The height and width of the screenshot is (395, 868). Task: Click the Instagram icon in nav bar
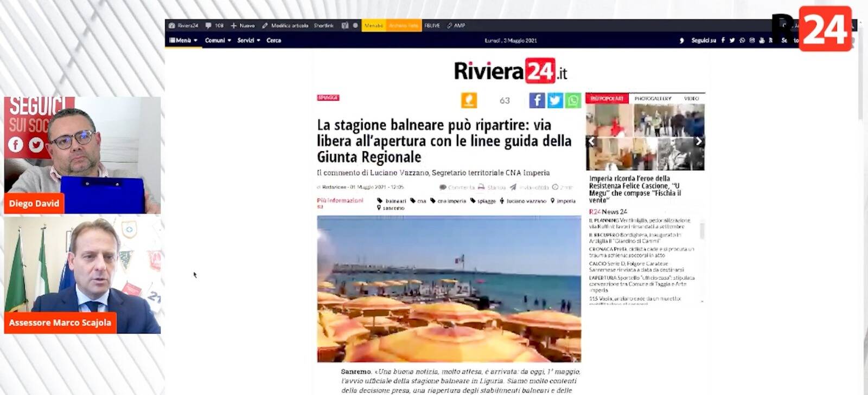(x=752, y=41)
